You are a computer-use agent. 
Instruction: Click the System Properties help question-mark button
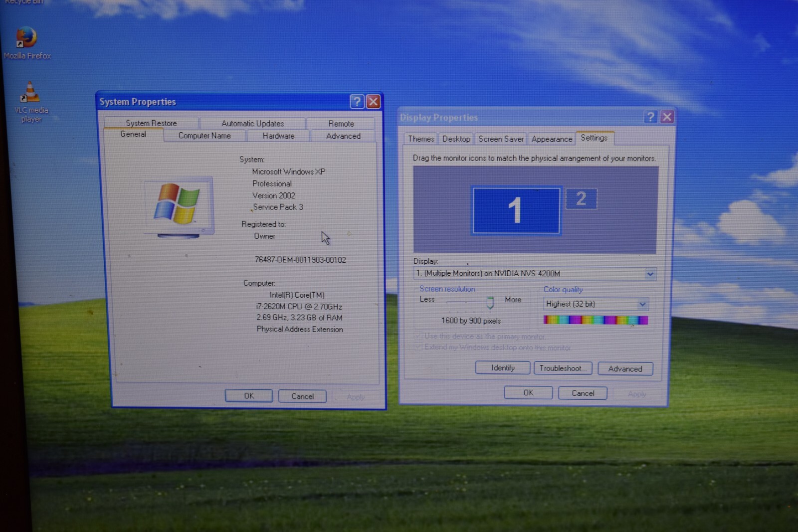[x=357, y=102]
